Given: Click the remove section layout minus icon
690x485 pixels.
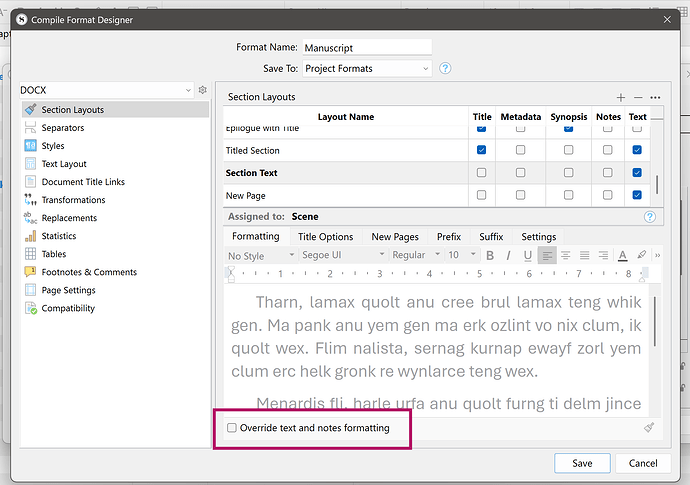Looking at the screenshot, I should pyautogui.click(x=638, y=97).
